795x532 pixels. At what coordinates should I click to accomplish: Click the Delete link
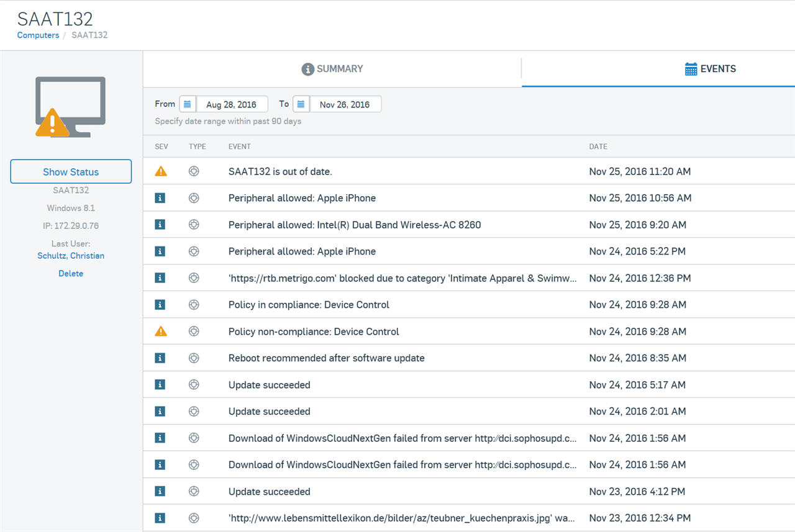tap(71, 273)
